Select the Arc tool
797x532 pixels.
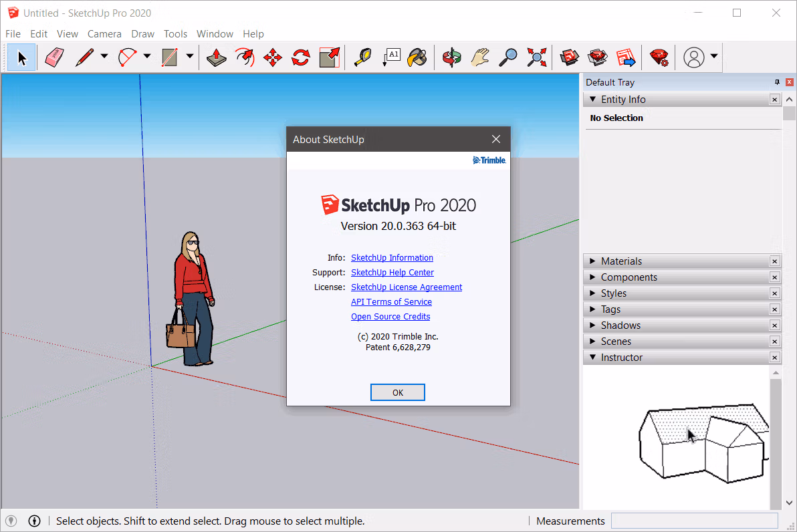click(127, 57)
